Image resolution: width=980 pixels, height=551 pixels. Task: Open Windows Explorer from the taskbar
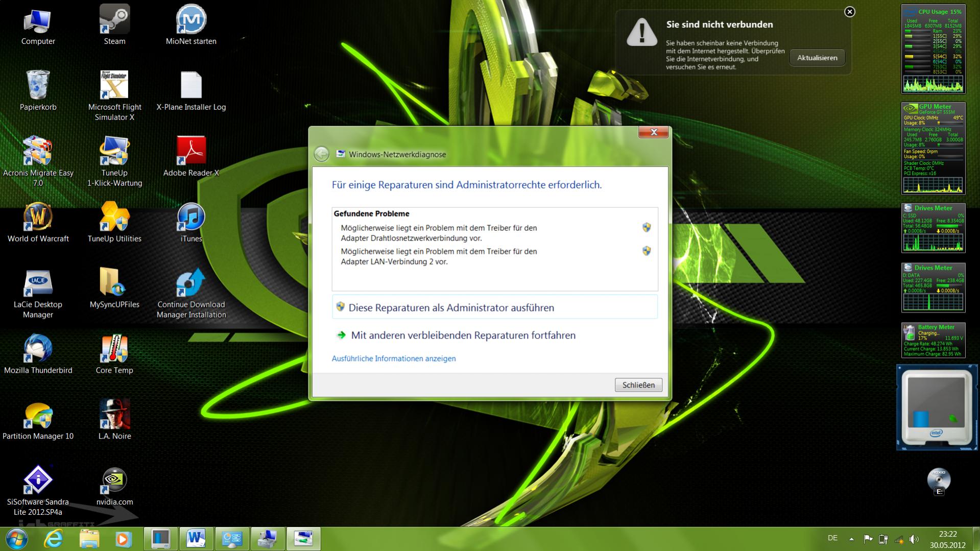89,539
